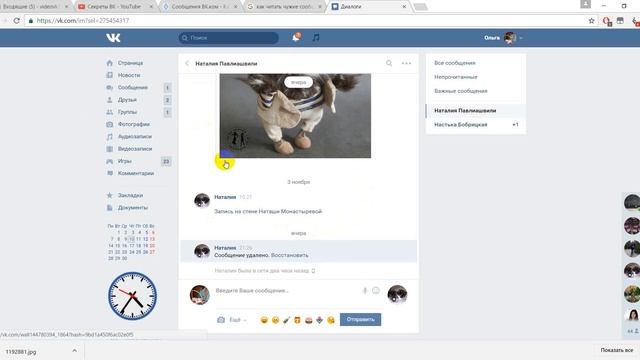The height and width of the screenshot is (360, 640).
Task: Click the camera icon next to Фотографии
Action: (109, 124)
